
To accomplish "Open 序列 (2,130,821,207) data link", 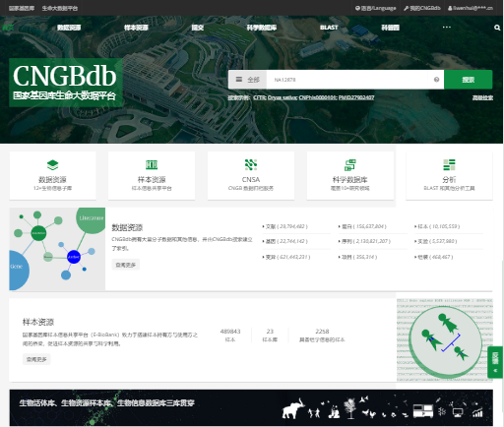I will point(365,241).
